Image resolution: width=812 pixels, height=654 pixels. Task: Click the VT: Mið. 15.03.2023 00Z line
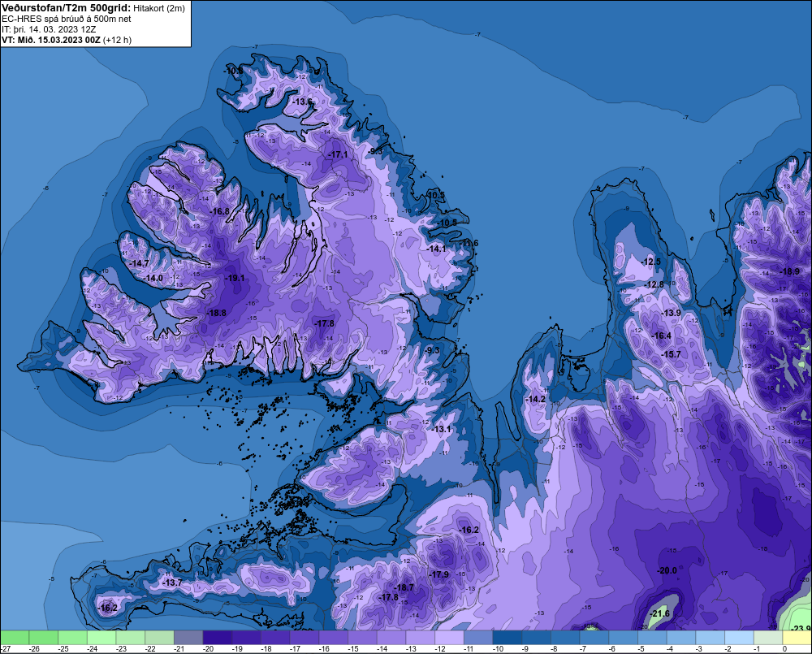[67, 40]
